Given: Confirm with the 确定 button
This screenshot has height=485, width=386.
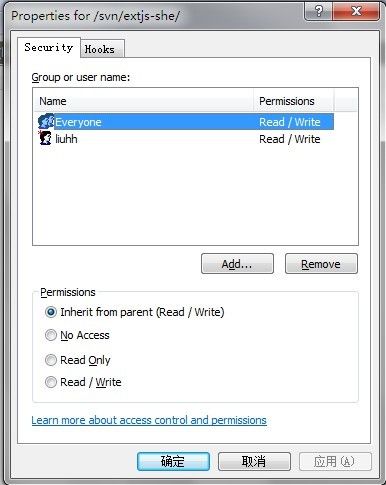Looking at the screenshot, I should [173, 461].
